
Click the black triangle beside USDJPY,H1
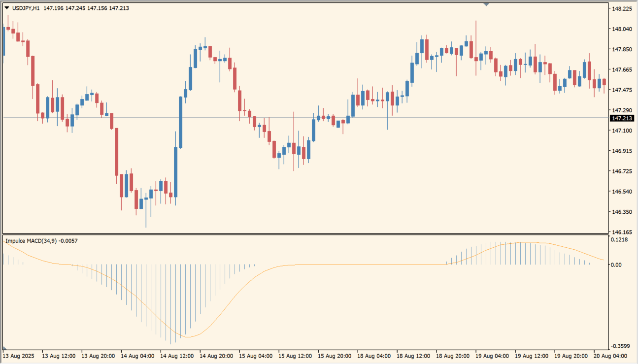point(7,8)
